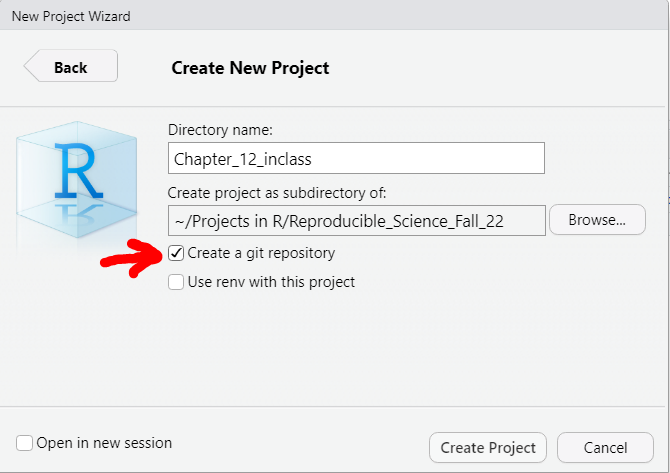The height and width of the screenshot is (473, 670).
Task: Tick the Open in new session checkbox
Action: coord(24,443)
